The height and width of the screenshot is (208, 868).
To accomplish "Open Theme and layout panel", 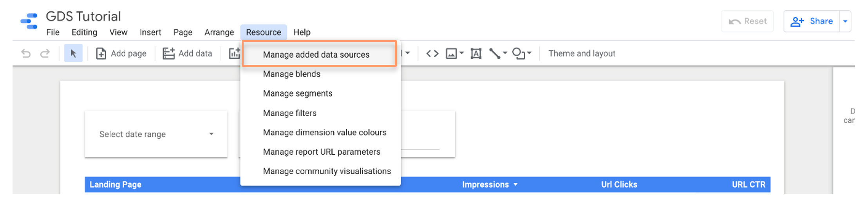I will click(582, 53).
